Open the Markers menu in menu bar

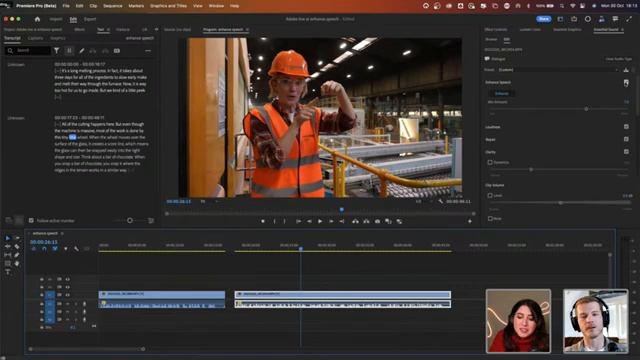pos(136,6)
